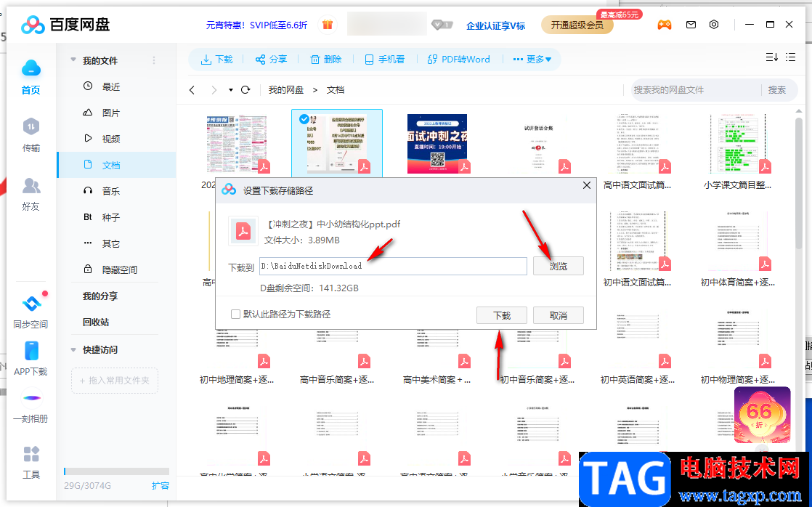Click the 6.6折 promotion banner
Image resolution: width=812 pixels, height=507 pixels.
(762, 415)
